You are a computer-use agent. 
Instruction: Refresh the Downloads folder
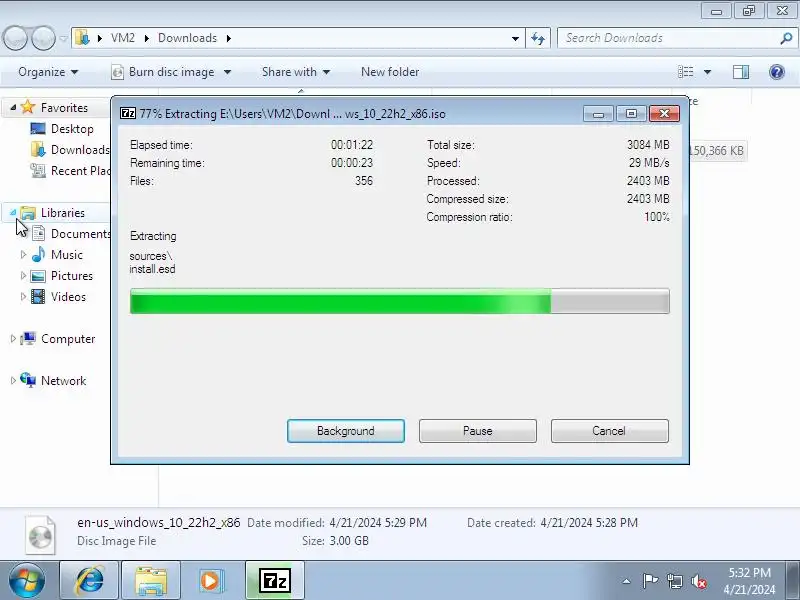[538, 38]
